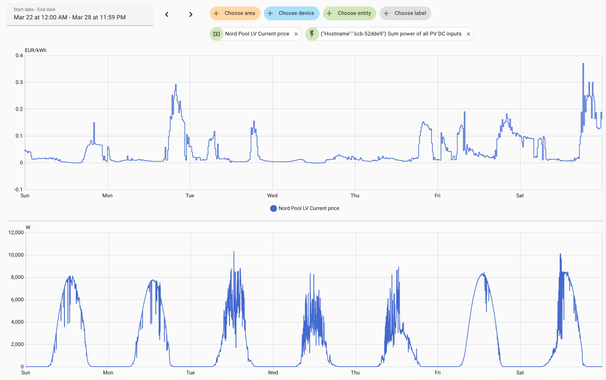The width and height of the screenshot is (606, 380).
Task: Click 10,000 value on power axis
Action: pyautogui.click(x=16, y=255)
